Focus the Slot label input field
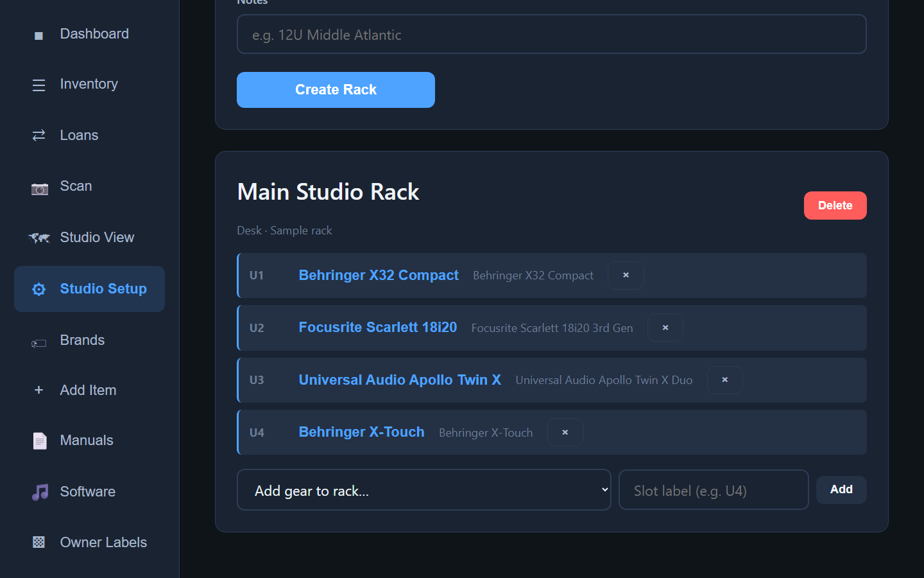The height and width of the screenshot is (578, 924). [714, 490]
